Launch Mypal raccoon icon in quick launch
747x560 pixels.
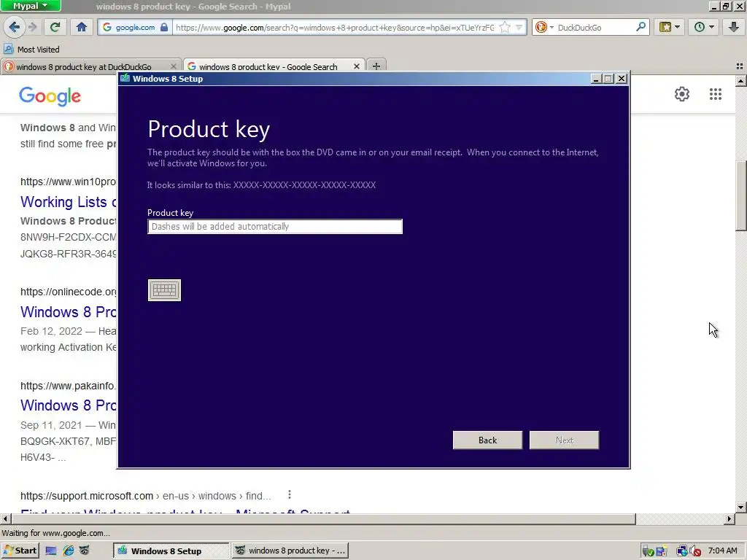point(85,551)
